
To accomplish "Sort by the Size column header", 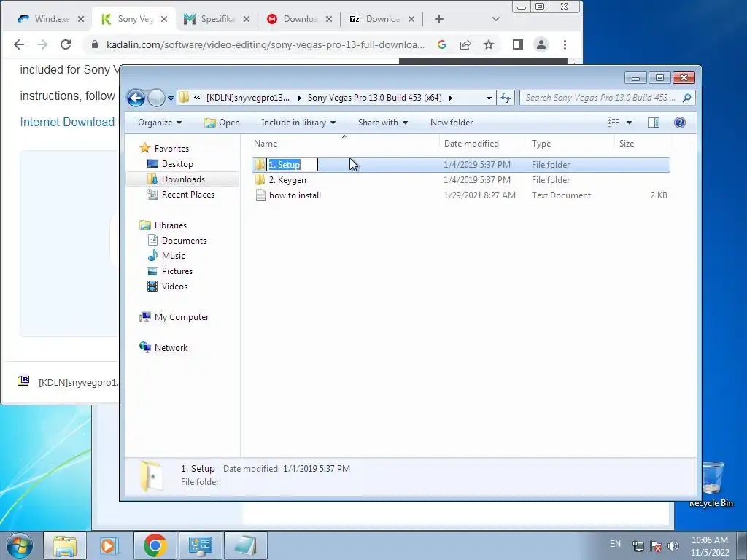I will (x=643, y=144).
